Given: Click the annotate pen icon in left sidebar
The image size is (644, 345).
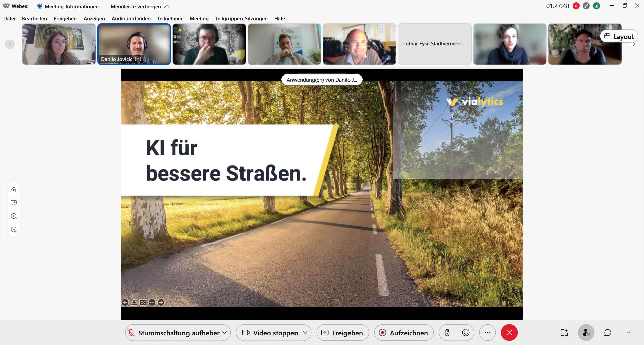Looking at the screenshot, I should click(x=14, y=189).
